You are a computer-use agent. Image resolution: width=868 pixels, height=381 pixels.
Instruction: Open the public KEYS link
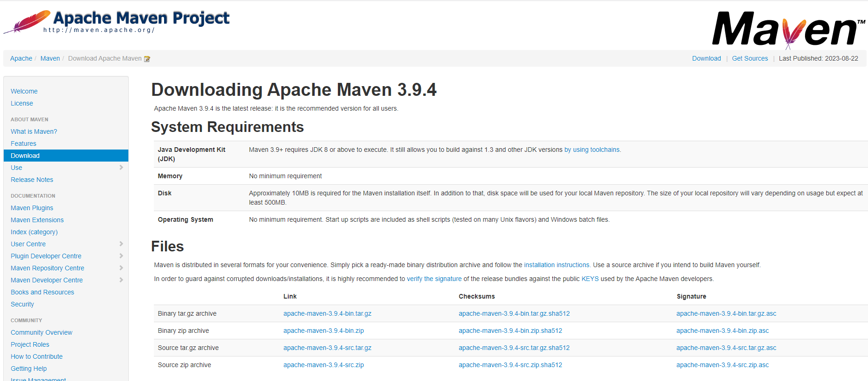pyautogui.click(x=590, y=279)
